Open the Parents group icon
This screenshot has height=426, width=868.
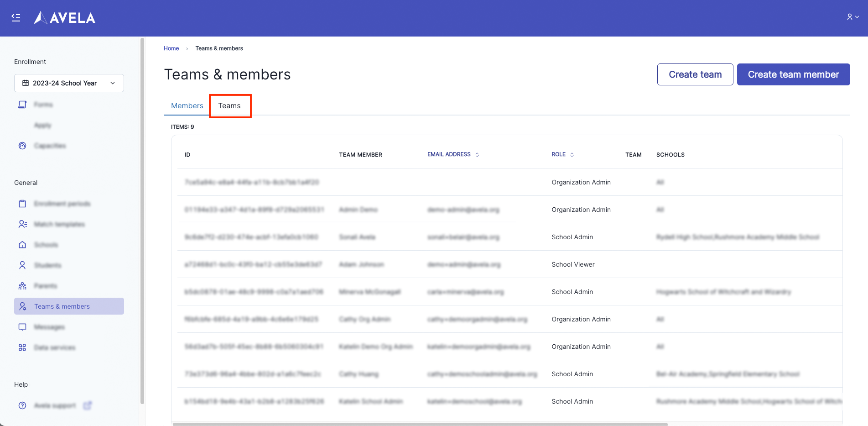22,285
